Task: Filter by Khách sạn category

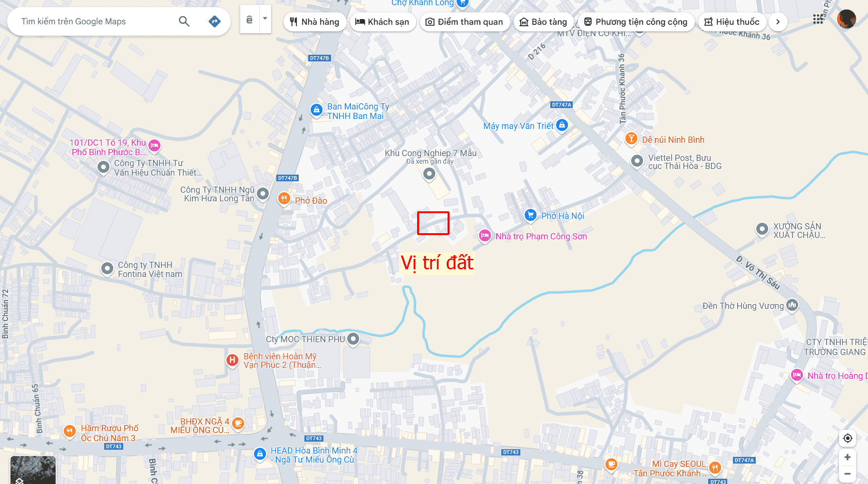Action: pos(383,22)
